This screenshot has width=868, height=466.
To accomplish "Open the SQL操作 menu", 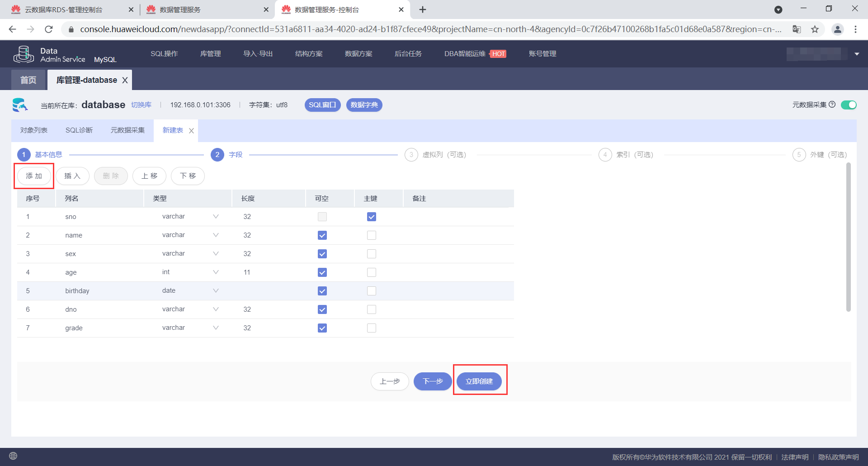I will click(164, 54).
